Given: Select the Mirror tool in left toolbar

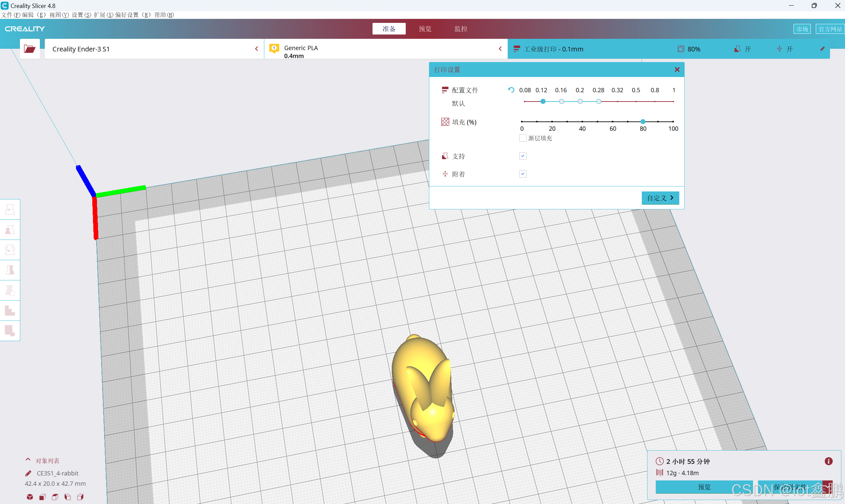Looking at the screenshot, I should [10, 270].
